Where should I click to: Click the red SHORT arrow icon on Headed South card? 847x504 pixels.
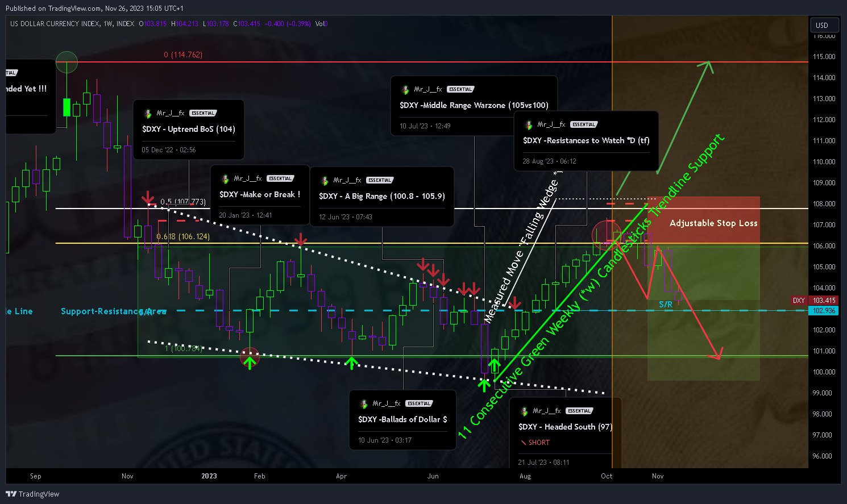[x=523, y=443]
